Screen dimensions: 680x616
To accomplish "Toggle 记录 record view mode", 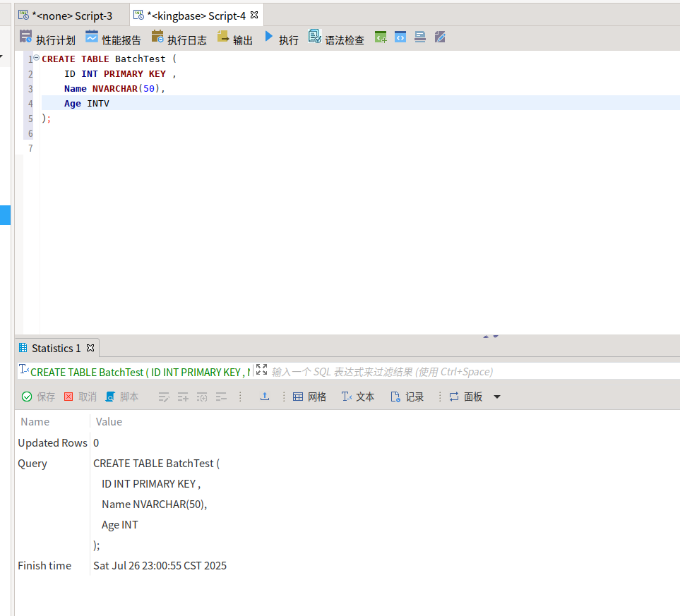I will pyautogui.click(x=407, y=397).
